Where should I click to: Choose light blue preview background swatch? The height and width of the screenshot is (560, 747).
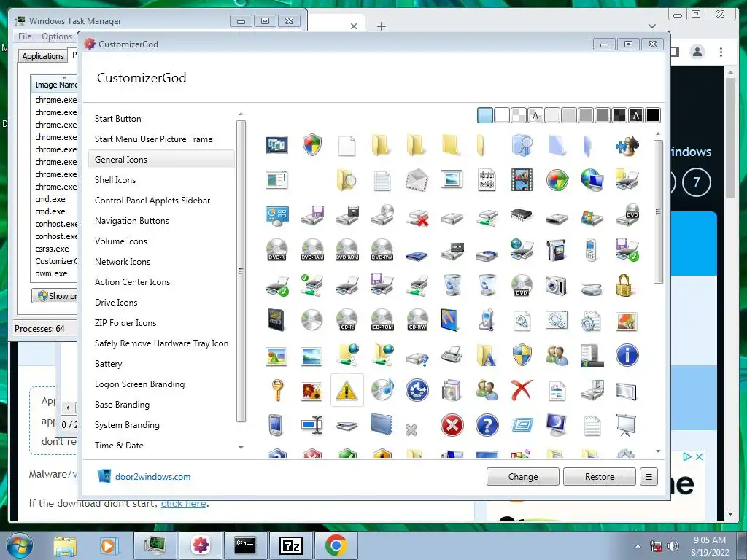[x=485, y=115]
